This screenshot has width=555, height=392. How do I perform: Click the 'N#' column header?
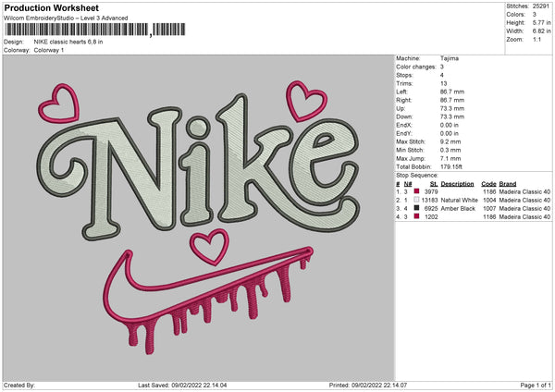click(408, 184)
